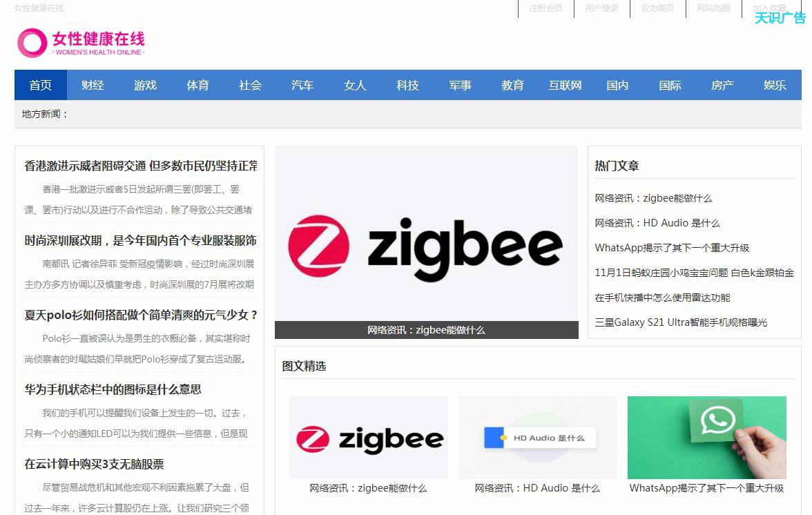Open the 女人 category

coord(355,85)
